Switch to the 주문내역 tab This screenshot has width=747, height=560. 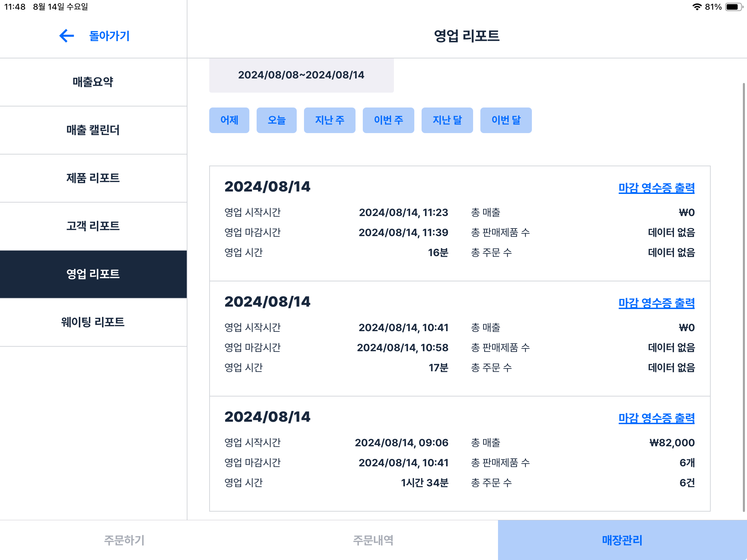(373, 540)
